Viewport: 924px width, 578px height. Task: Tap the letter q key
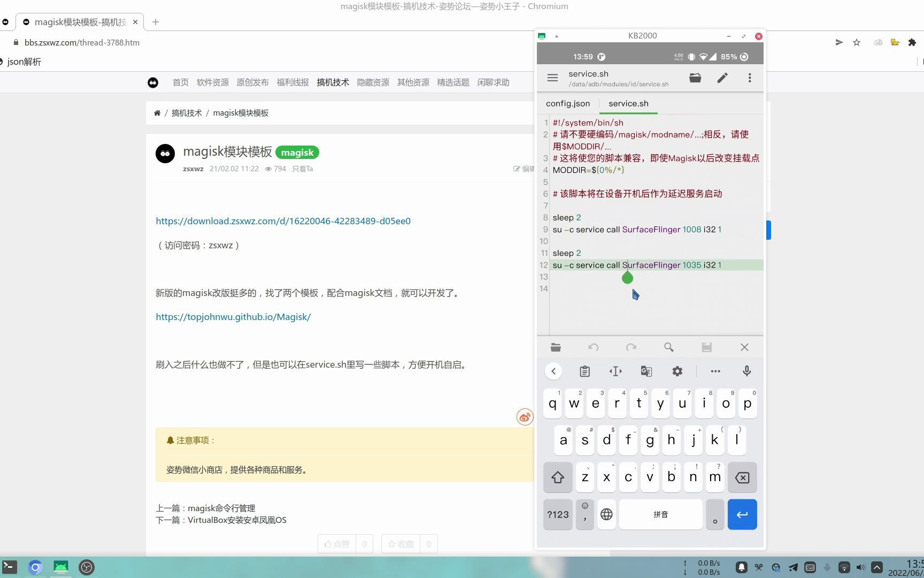pos(553,404)
